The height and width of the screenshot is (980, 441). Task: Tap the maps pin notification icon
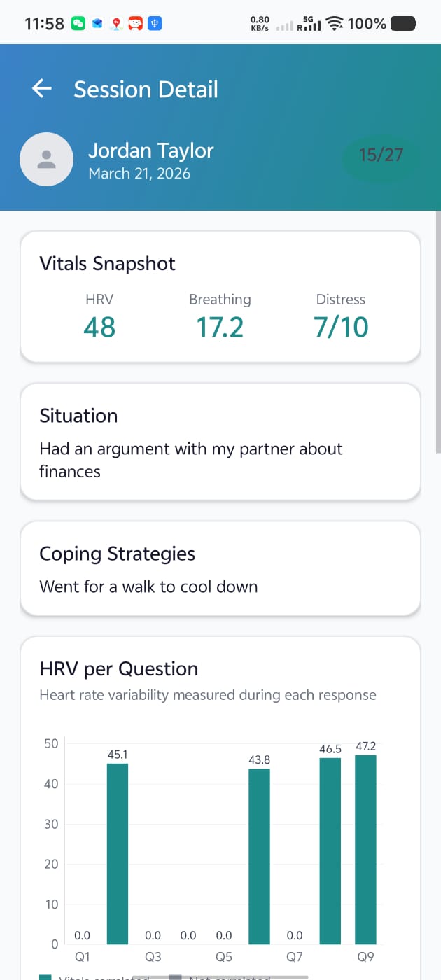click(116, 24)
